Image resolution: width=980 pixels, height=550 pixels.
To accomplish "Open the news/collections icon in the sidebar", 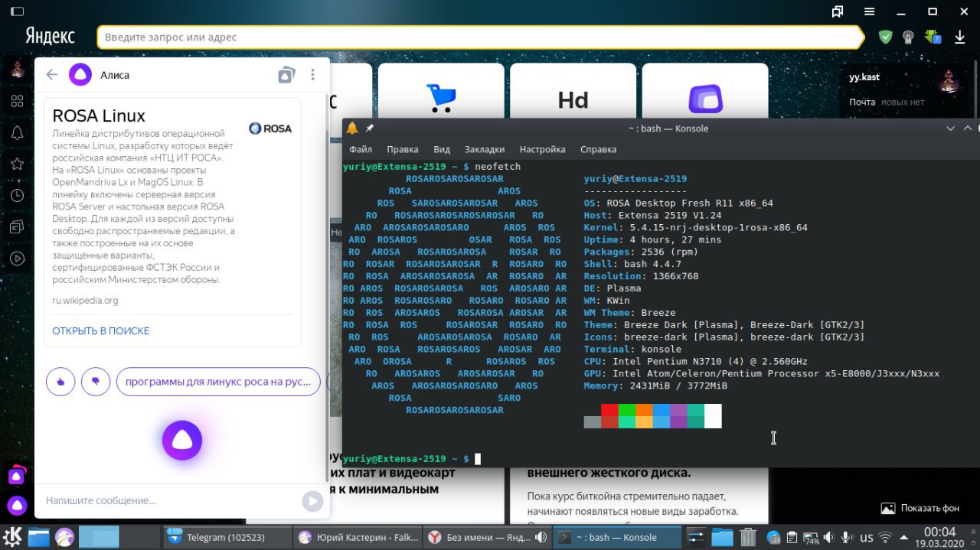I will (17, 227).
